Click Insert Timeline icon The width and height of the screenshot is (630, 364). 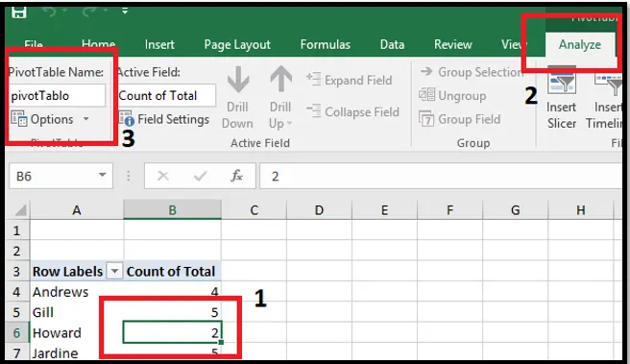(608, 83)
